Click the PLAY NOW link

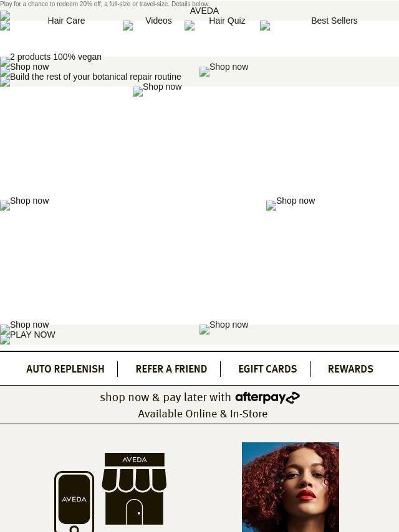point(32,335)
